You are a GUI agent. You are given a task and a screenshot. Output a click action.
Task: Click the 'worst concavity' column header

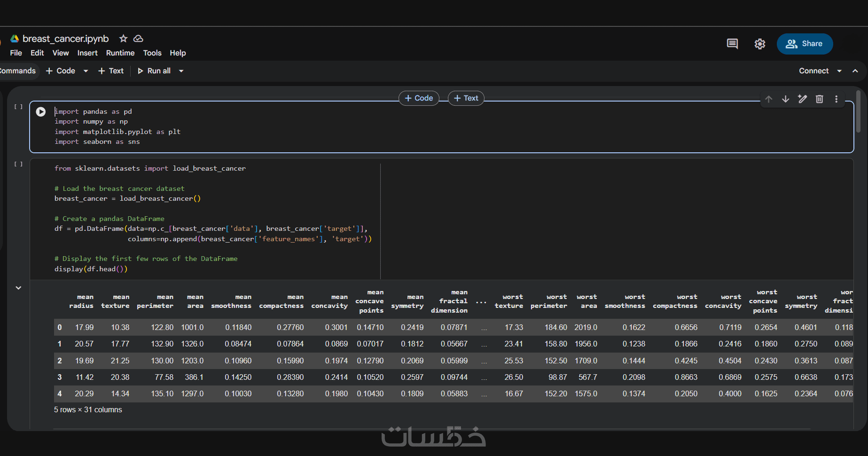tap(723, 301)
